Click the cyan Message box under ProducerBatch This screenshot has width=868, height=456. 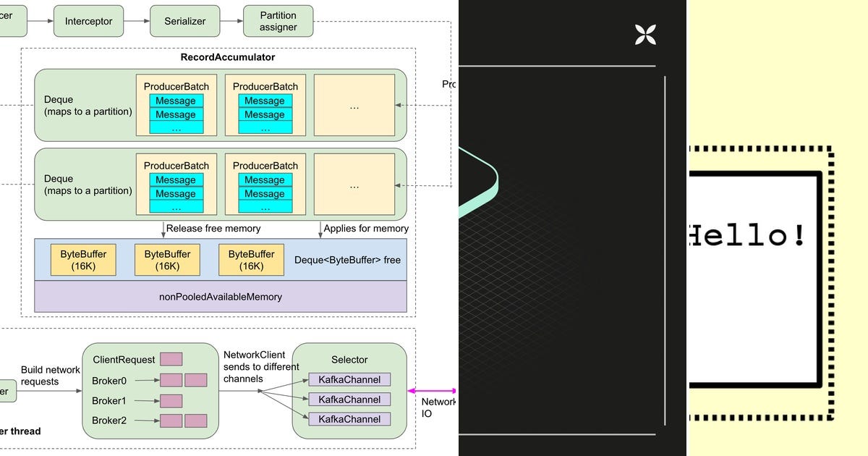(176, 101)
